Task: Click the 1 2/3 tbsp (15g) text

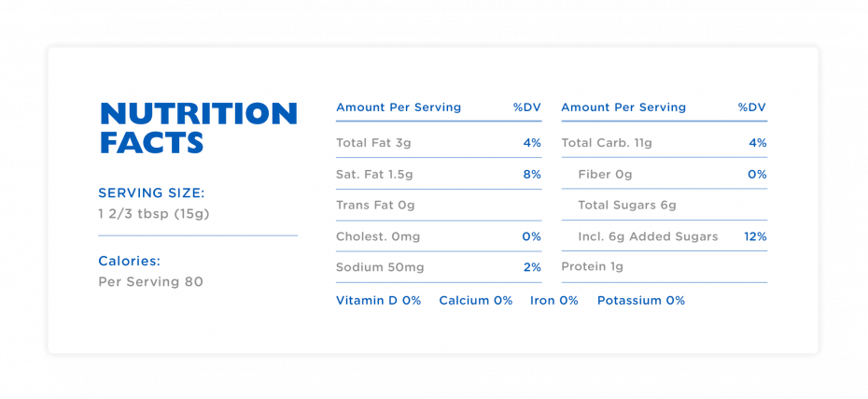Action: 154,214
